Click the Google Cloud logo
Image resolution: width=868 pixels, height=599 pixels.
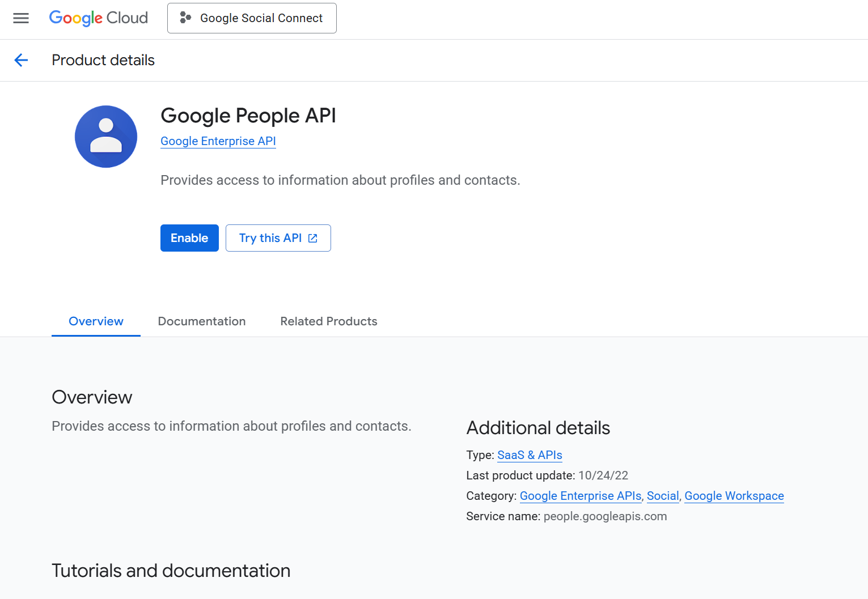[x=99, y=18]
